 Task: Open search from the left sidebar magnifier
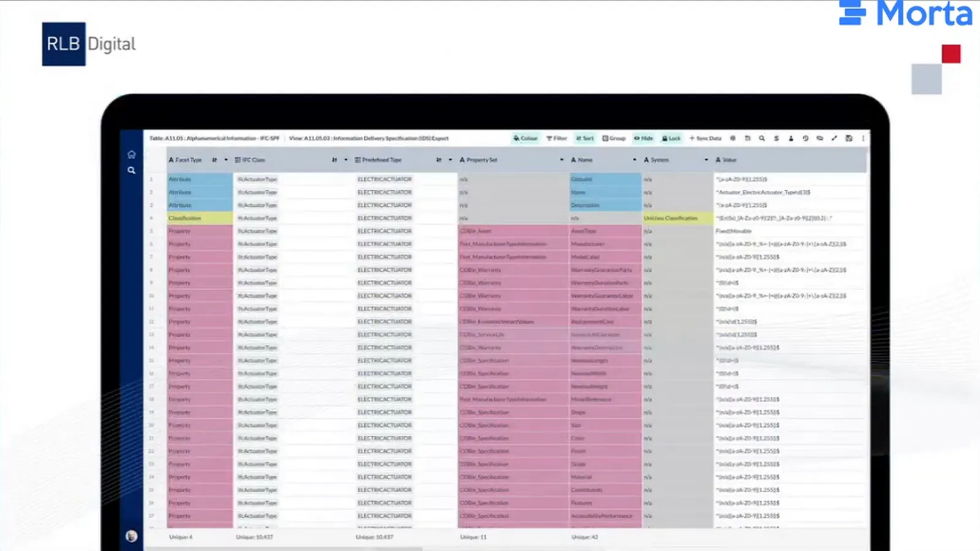pyautogui.click(x=131, y=170)
